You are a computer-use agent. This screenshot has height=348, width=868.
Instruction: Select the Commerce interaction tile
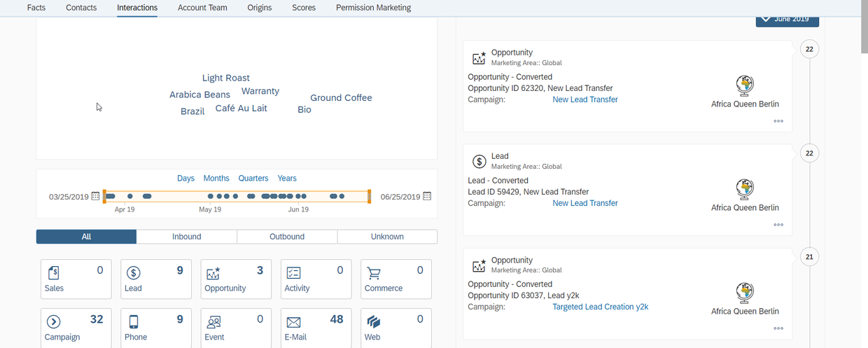point(396,279)
